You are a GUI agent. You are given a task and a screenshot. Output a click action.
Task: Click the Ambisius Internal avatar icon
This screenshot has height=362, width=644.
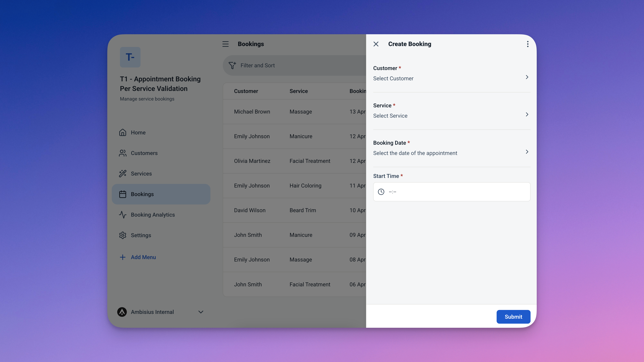(122, 312)
